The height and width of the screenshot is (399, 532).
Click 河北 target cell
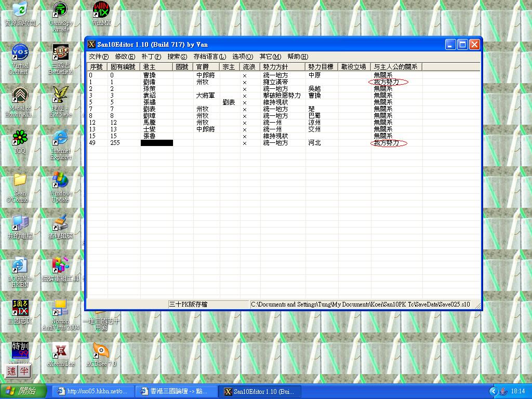pos(314,143)
